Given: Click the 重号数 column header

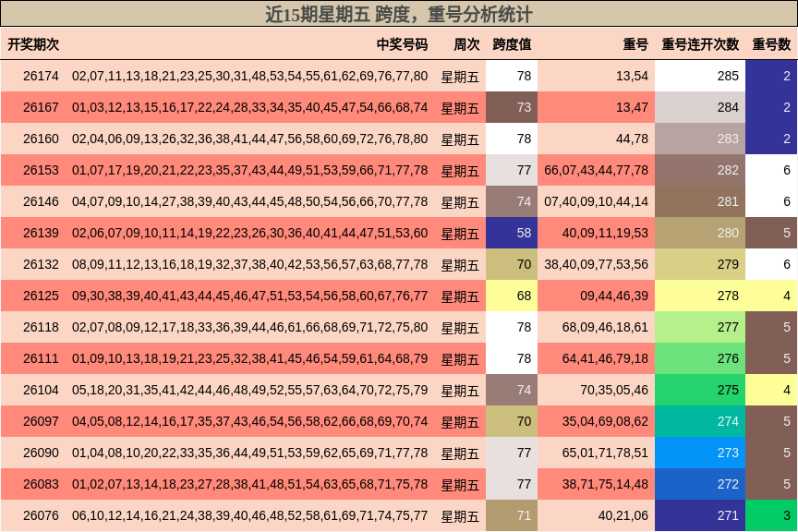Looking at the screenshot, I should (x=771, y=44).
